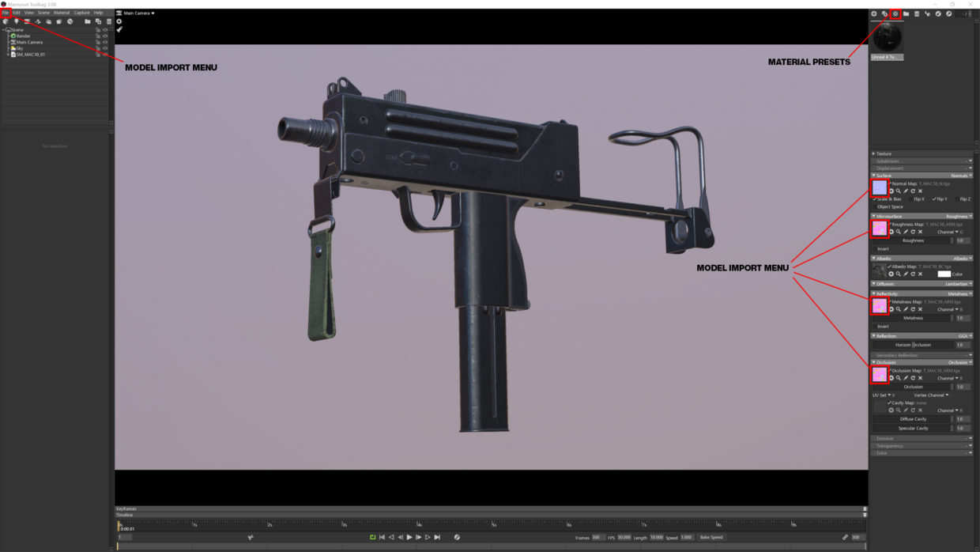Screen dimensions: 980x552
Task: Open the Material menu
Action: (62, 12)
